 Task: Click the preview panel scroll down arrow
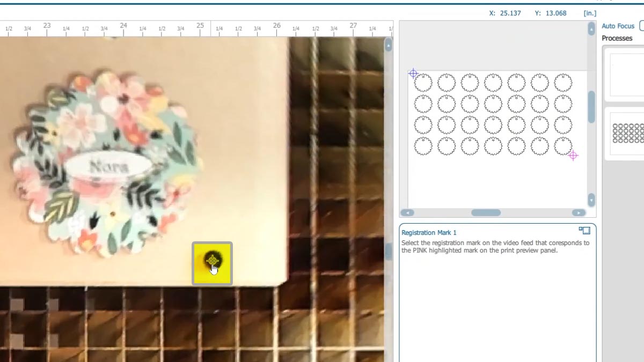click(x=591, y=200)
